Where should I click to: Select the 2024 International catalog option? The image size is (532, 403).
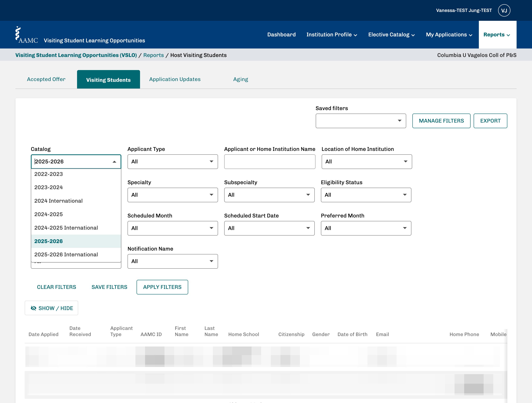(76, 201)
